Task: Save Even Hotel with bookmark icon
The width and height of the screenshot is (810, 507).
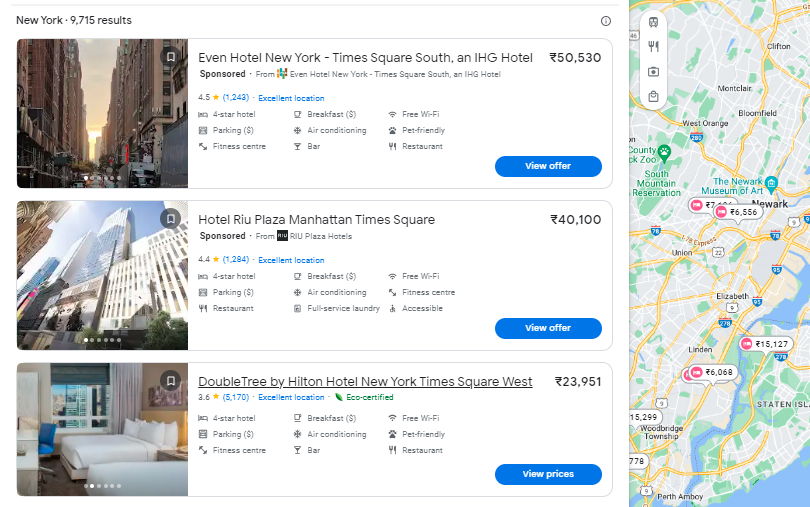Action: pos(171,57)
